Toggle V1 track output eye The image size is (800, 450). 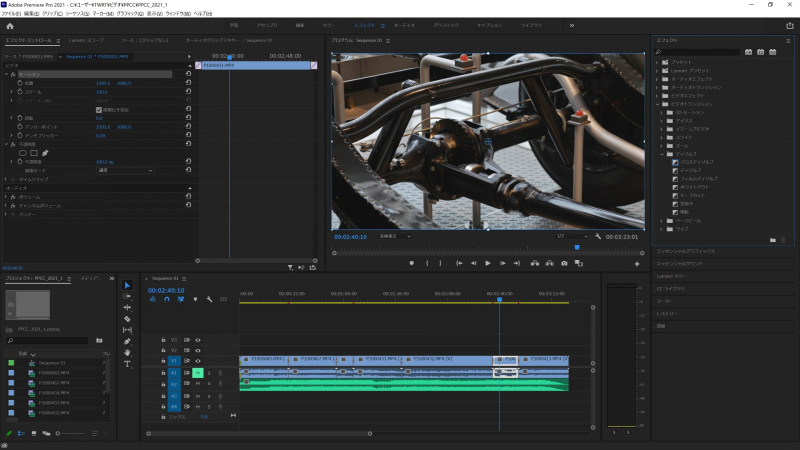click(198, 361)
